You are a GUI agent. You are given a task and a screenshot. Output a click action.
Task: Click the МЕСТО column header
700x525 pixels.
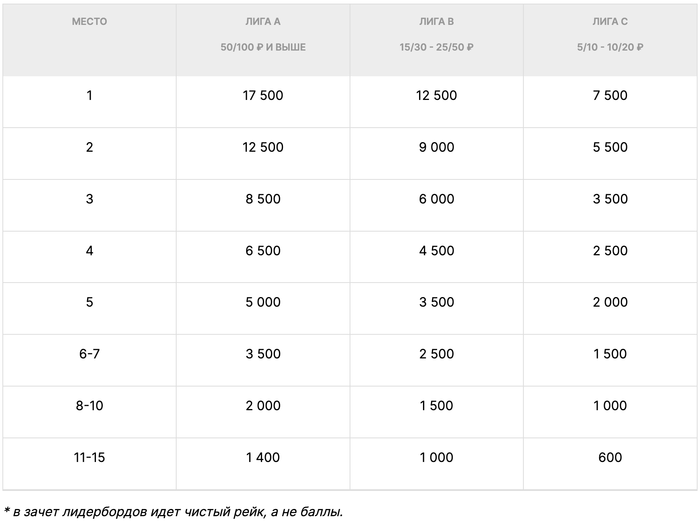click(89, 21)
